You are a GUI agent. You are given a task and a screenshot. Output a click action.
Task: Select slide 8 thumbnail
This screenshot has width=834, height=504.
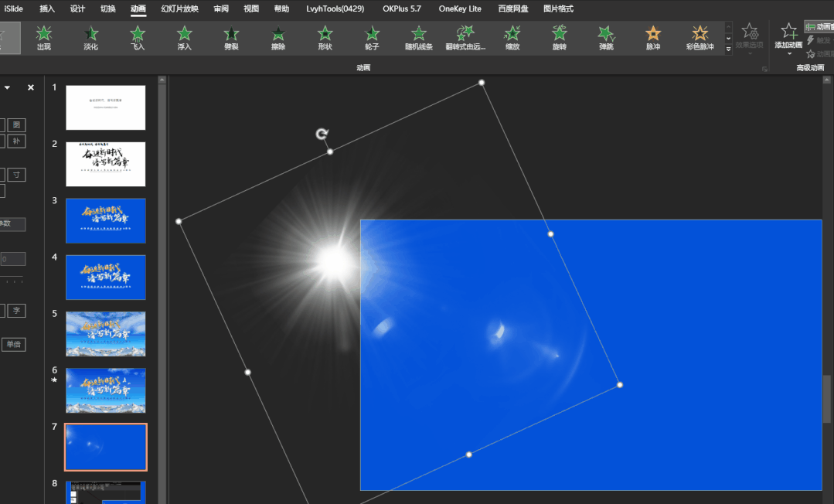point(105,492)
